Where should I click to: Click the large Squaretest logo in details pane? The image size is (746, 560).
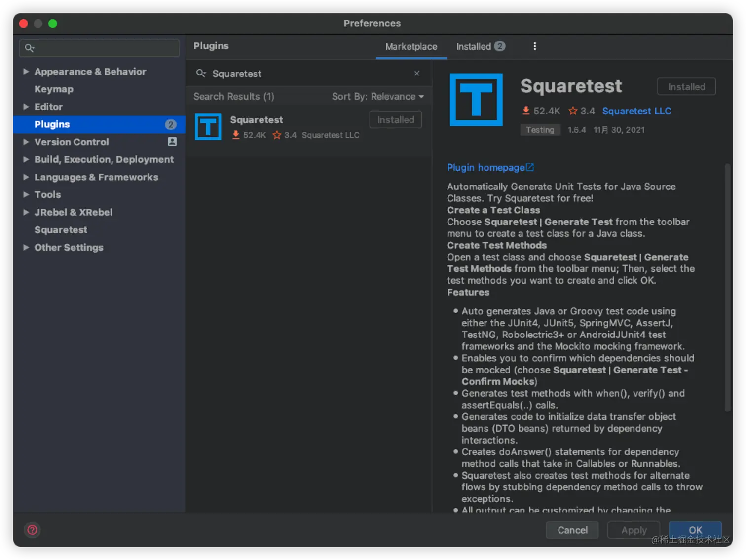(476, 100)
